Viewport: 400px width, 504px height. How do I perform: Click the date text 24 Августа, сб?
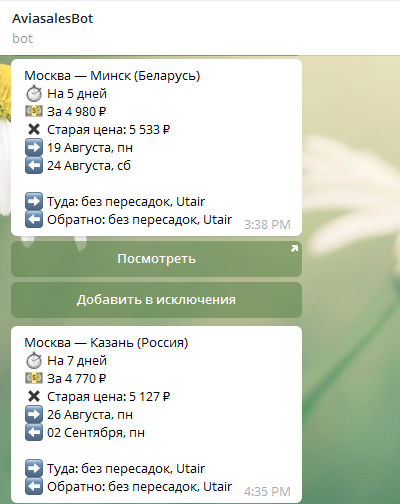[x=89, y=166]
